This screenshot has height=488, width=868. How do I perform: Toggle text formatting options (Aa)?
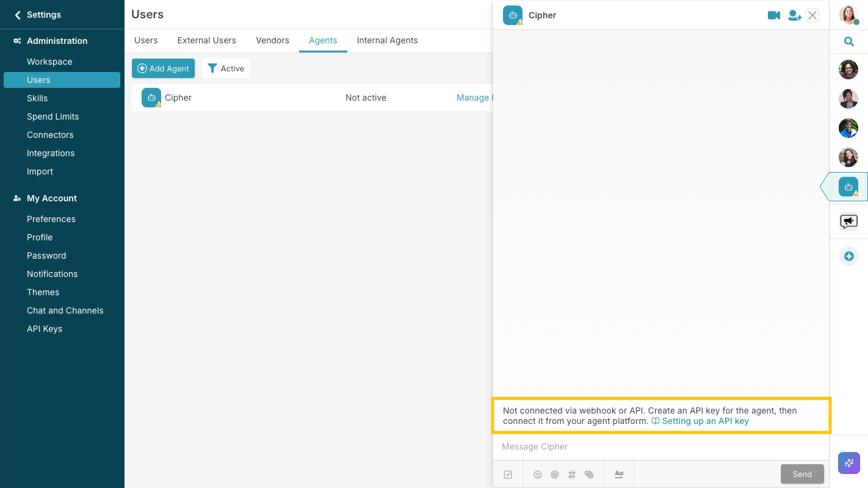click(x=619, y=475)
